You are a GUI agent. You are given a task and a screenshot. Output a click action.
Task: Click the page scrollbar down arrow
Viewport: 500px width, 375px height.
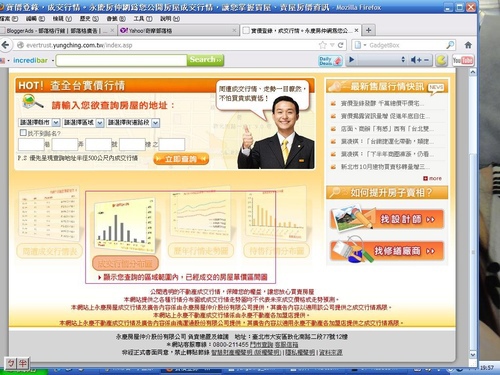tap(473, 354)
